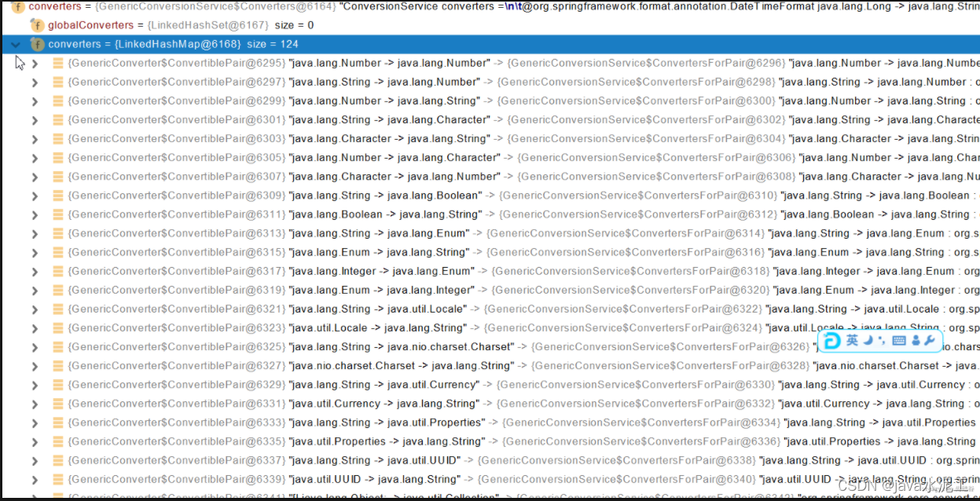Select the ConvertersForPair@6308 value text

pos(657,177)
